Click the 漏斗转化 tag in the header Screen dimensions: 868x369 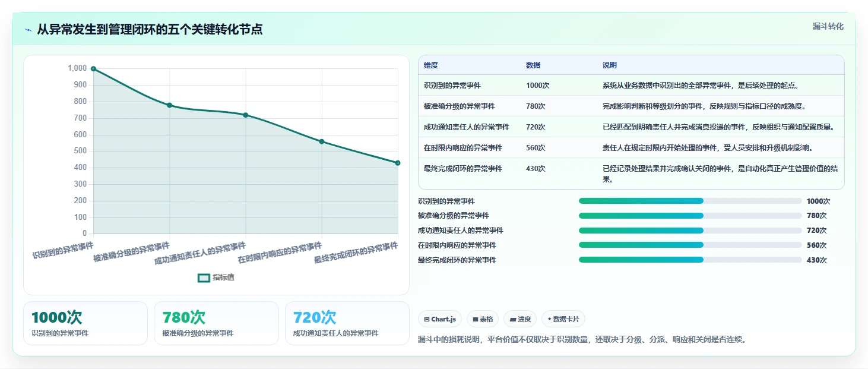point(828,26)
